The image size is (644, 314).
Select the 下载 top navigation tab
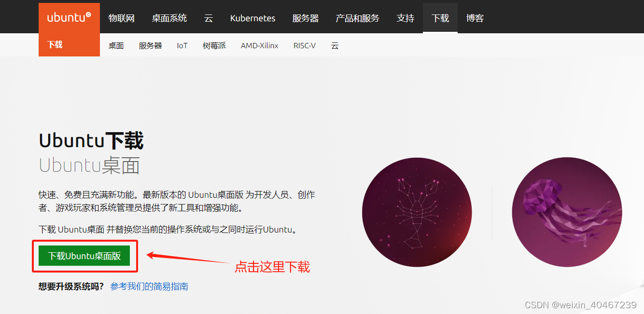[440, 18]
